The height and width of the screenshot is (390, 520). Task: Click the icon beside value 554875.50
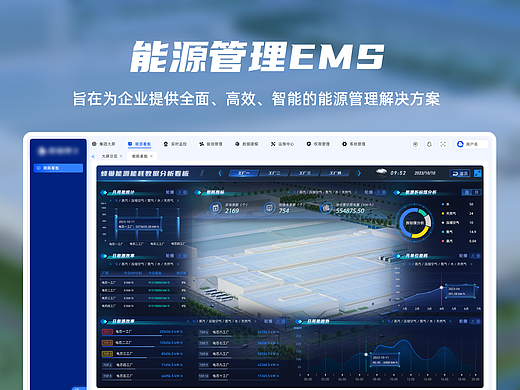[x=326, y=208]
